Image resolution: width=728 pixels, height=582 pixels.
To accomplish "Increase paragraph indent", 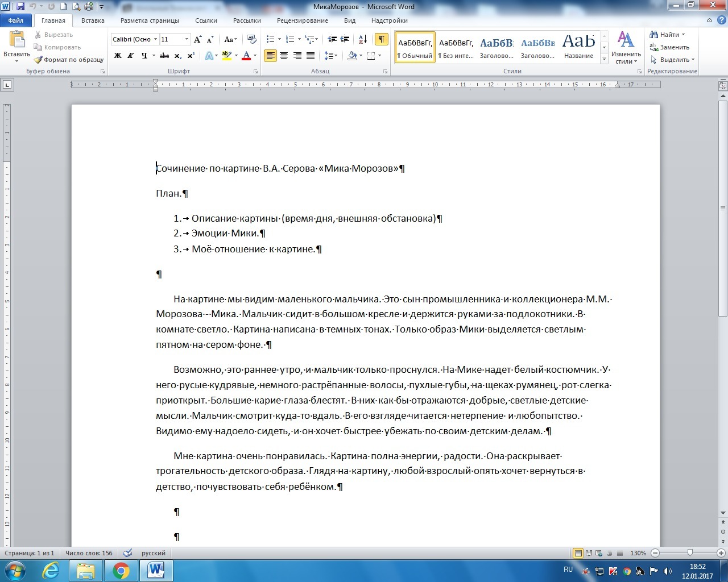I will [x=345, y=39].
